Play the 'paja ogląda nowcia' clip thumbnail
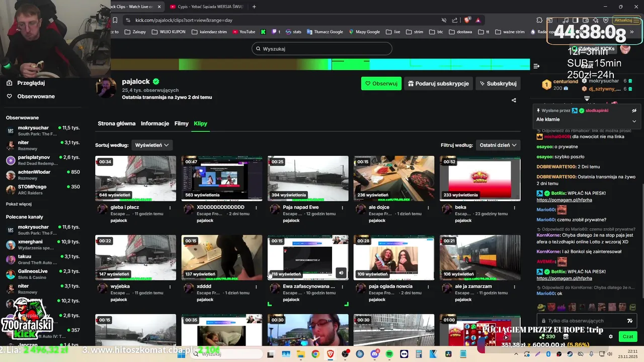This screenshot has width=644, height=362. coord(394,257)
